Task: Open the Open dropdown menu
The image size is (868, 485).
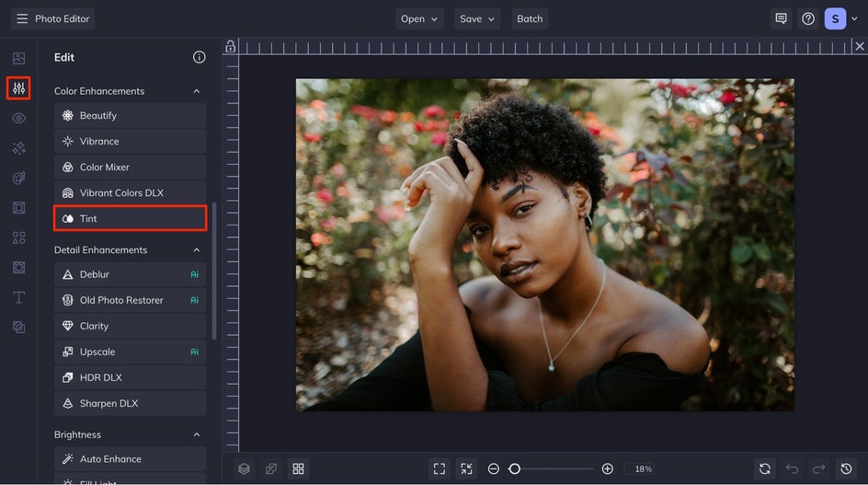Action: point(419,18)
